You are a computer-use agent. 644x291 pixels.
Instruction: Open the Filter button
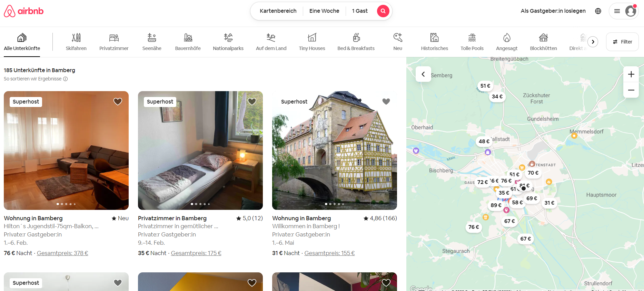(622, 42)
